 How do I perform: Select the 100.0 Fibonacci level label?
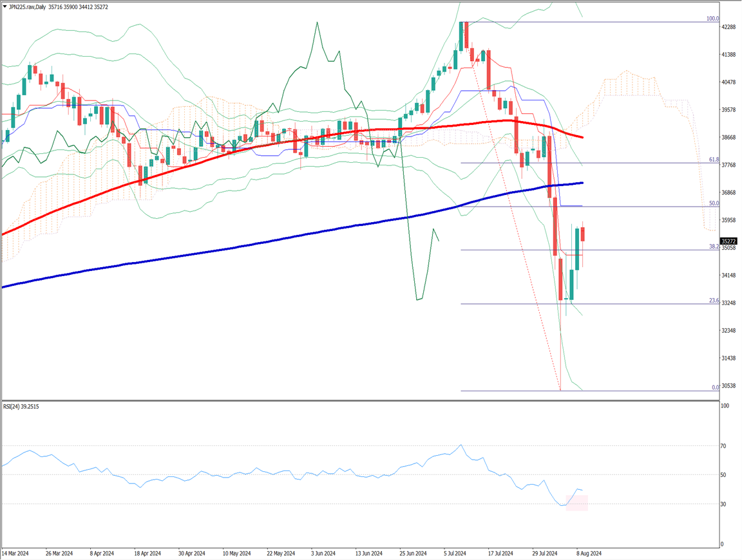[x=712, y=19]
